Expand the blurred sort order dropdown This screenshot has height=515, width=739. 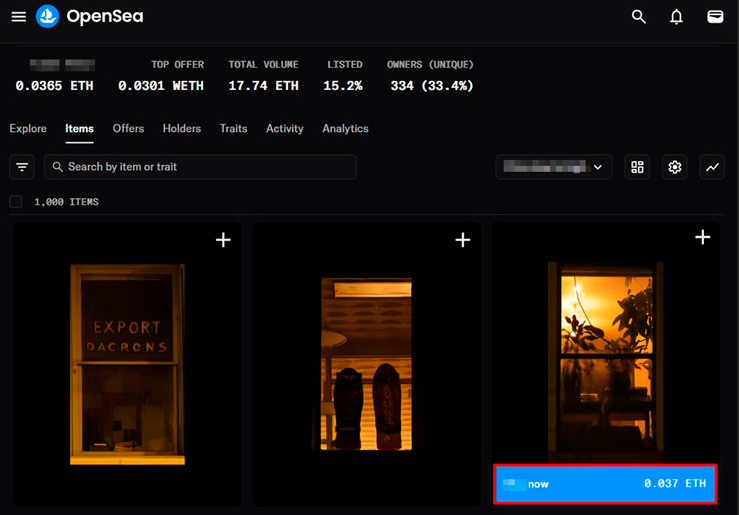click(554, 167)
